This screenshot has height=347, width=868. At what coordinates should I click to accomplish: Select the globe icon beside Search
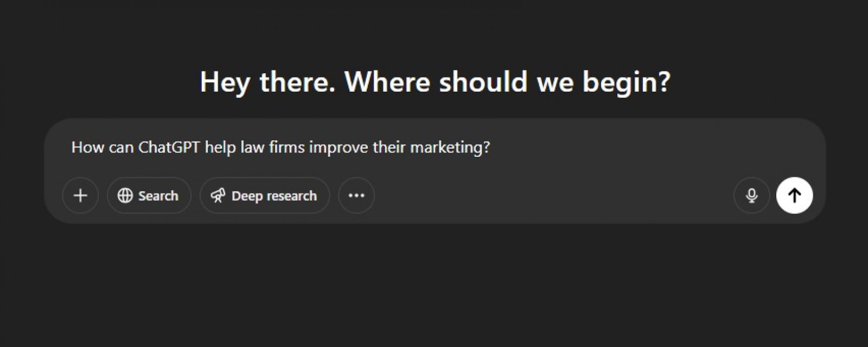click(x=125, y=196)
